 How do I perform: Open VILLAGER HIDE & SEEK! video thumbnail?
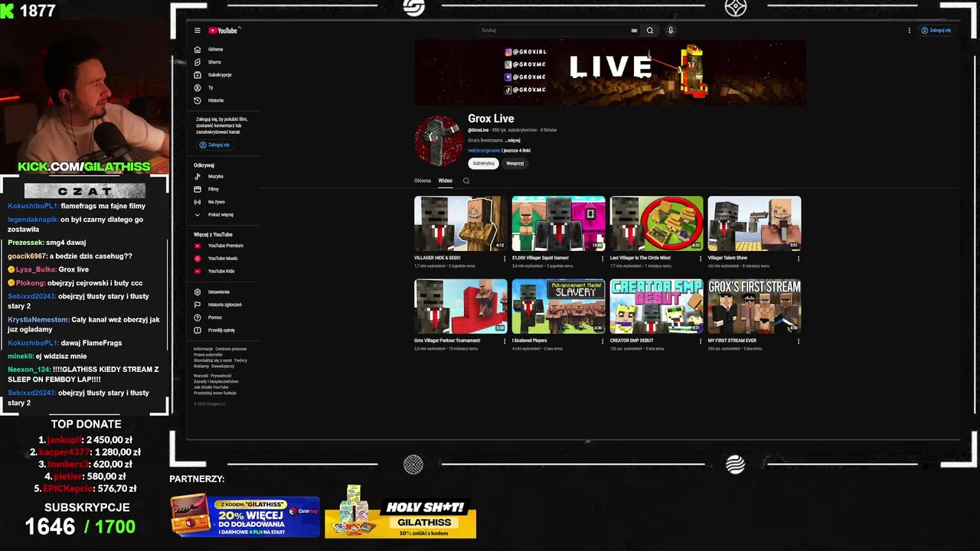(461, 223)
